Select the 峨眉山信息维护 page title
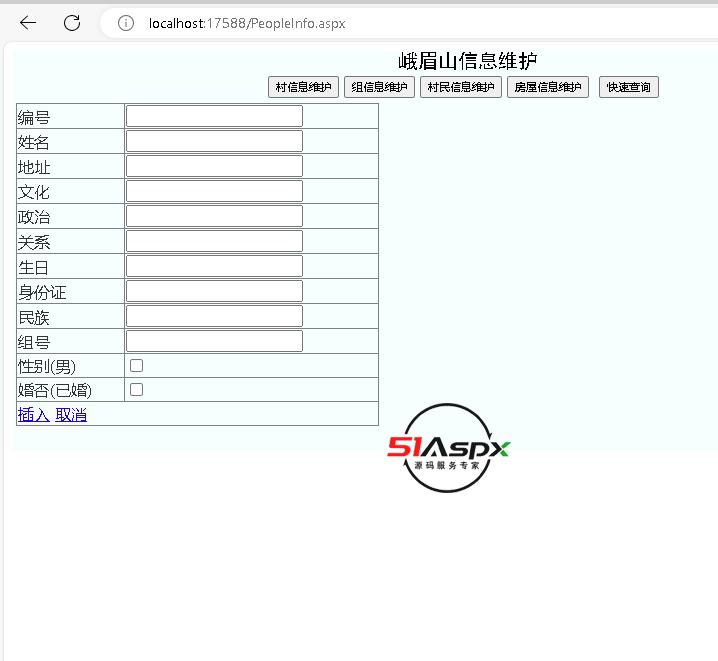 [x=468, y=61]
